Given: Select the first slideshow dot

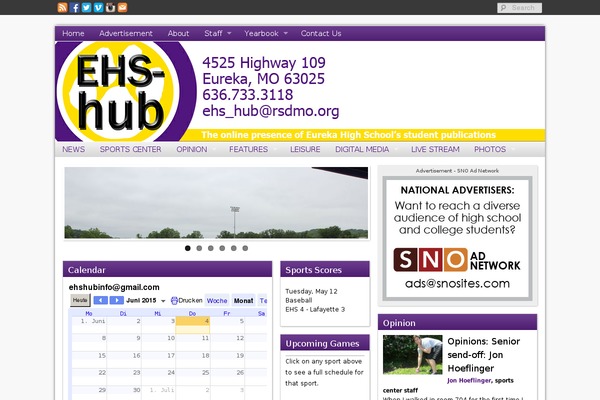Looking at the screenshot, I should coord(188,248).
